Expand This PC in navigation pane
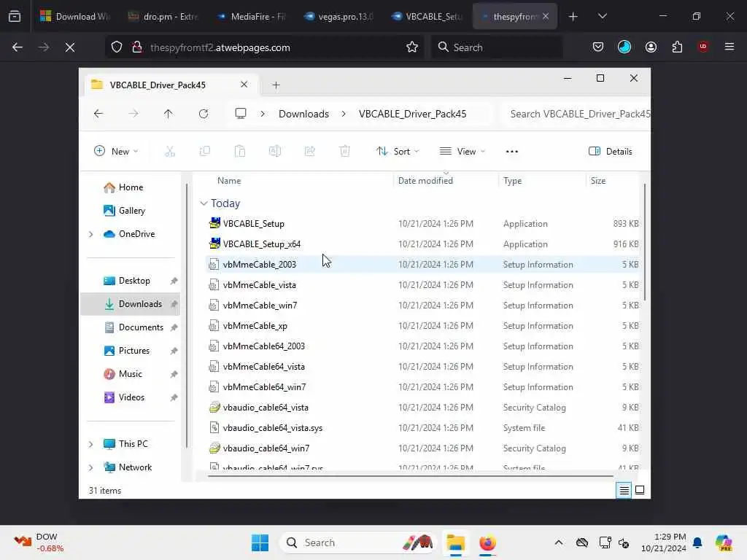This screenshot has height=560, width=747. point(90,444)
